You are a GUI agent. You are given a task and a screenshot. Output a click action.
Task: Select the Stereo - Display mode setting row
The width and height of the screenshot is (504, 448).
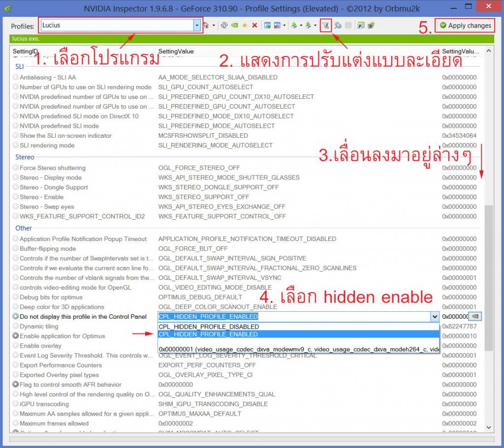[51, 178]
